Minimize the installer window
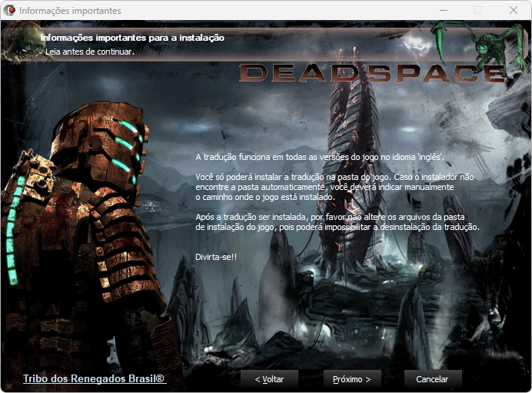 coord(443,10)
